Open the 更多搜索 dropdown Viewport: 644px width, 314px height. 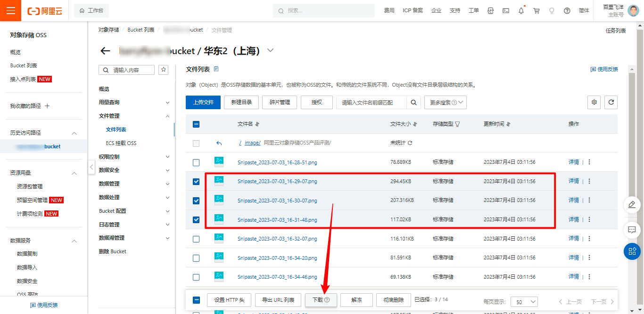click(445, 103)
